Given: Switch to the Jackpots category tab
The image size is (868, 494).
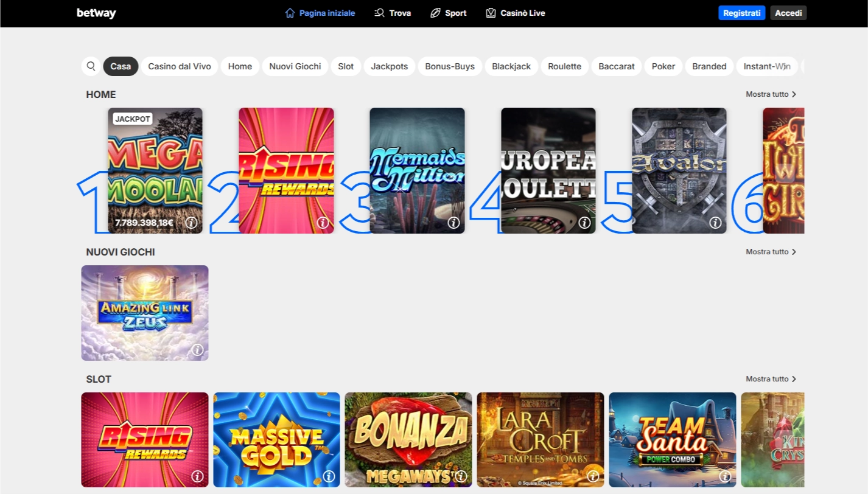Looking at the screenshot, I should pos(389,66).
